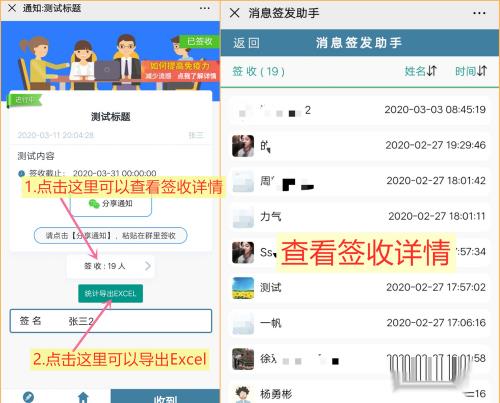Viewport: 500px width, 403px height.
Task: Click the 杨勇彬 signer name
Action: click(276, 394)
